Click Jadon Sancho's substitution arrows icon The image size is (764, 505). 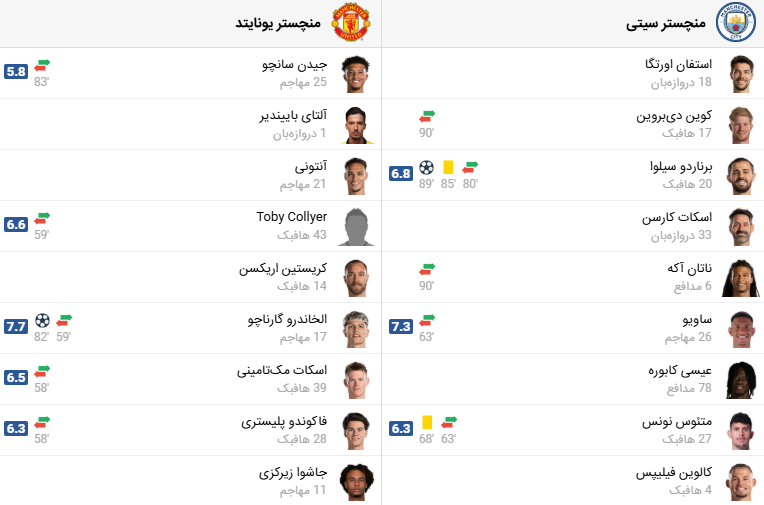(42, 65)
